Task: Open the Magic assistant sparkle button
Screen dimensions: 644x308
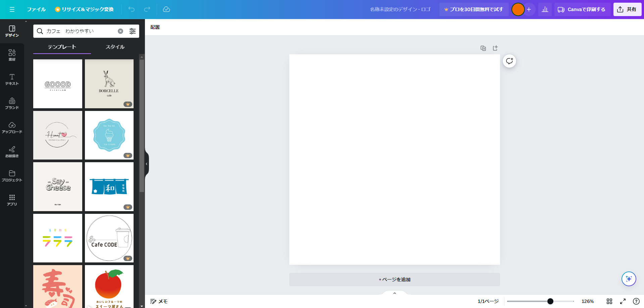Action: tap(629, 279)
